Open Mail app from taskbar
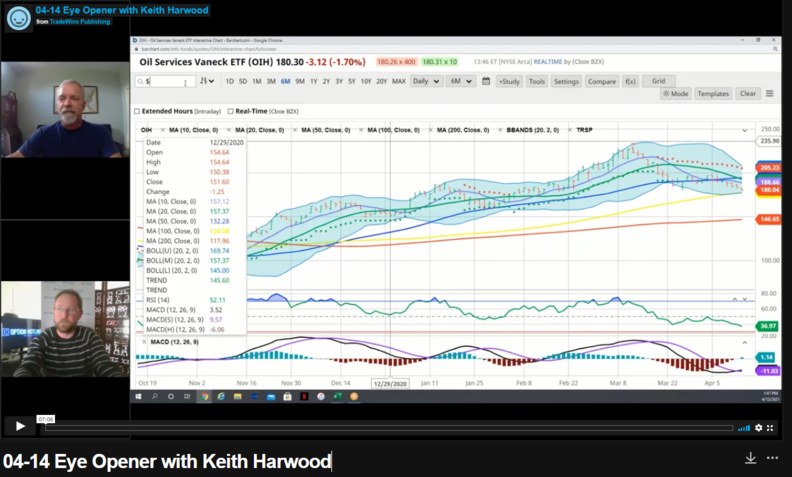 (271, 397)
